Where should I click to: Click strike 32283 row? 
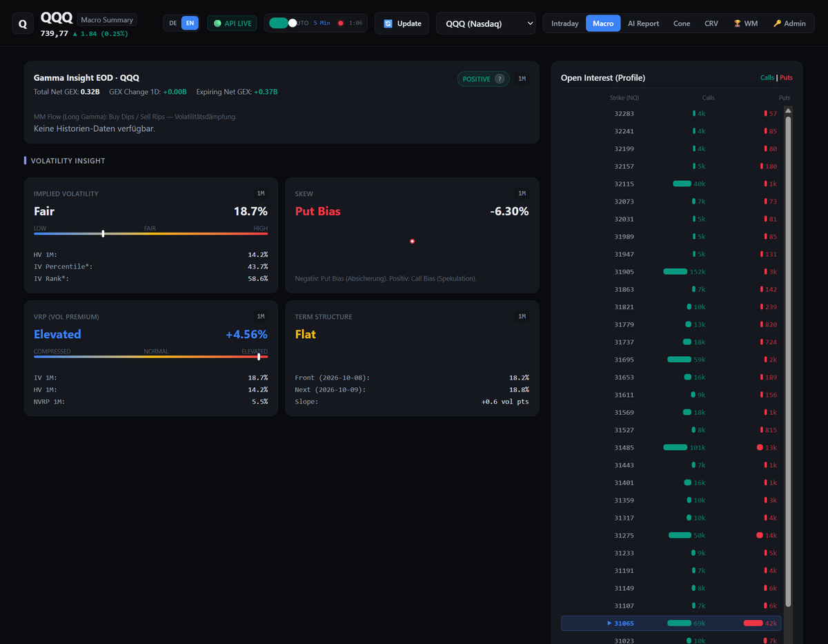coord(671,113)
